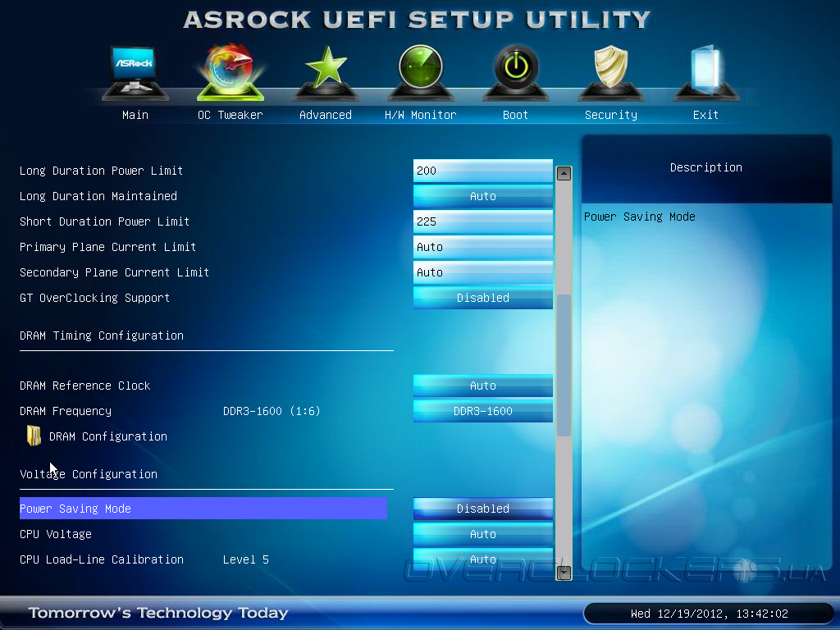Open the Advanced star icon
The image size is (840, 630).
[x=326, y=72]
